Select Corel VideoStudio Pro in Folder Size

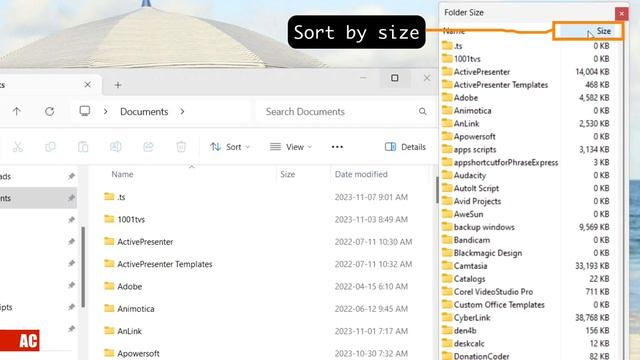pyautogui.click(x=527, y=292)
